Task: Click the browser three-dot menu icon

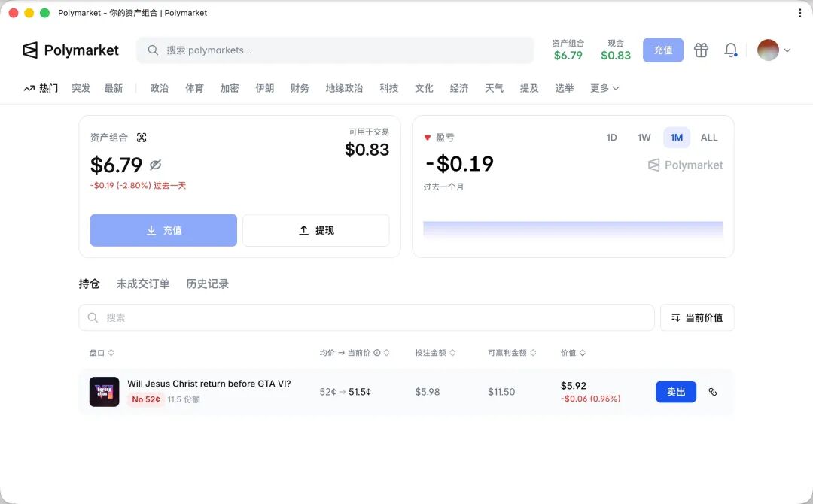Action: 799,13
